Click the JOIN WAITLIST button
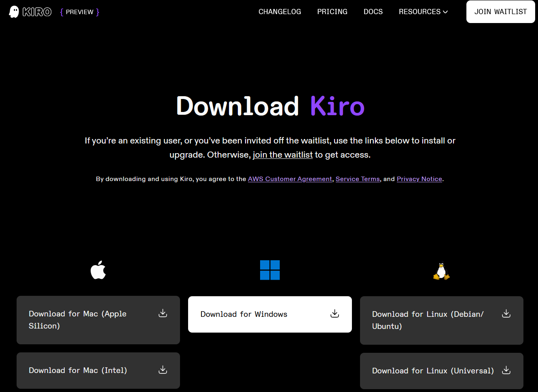 500,12
